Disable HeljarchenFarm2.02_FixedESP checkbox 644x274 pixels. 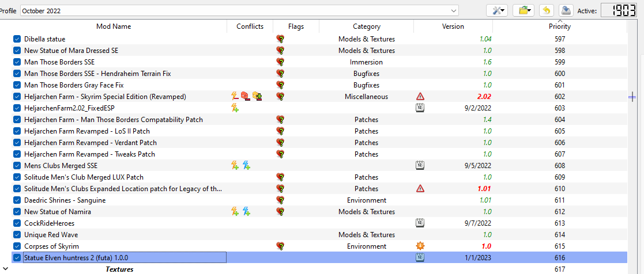[x=17, y=108]
